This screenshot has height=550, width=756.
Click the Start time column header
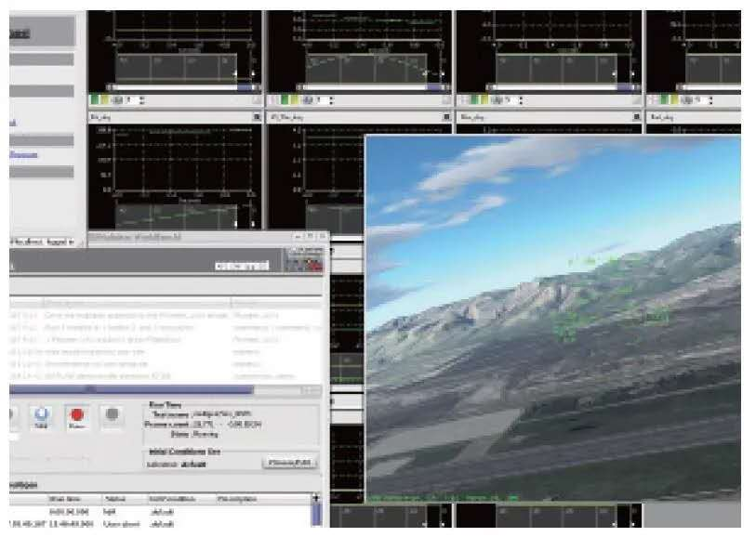click(x=65, y=499)
